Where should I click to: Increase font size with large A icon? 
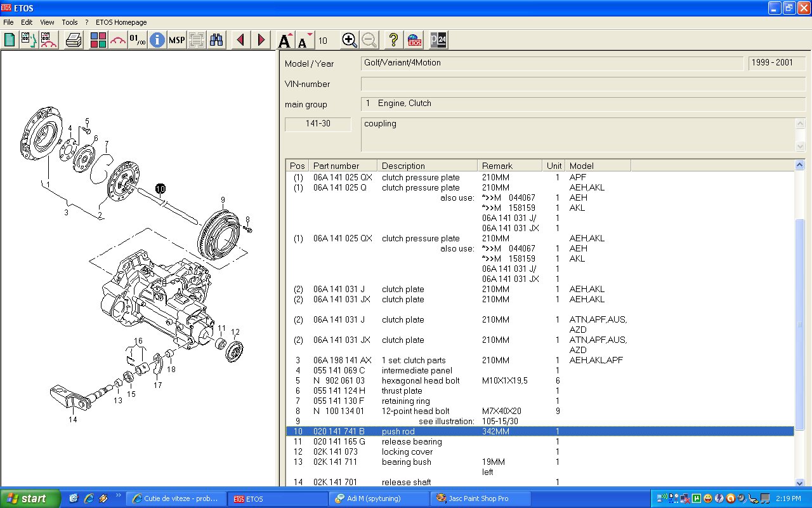pyautogui.click(x=285, y=40)
